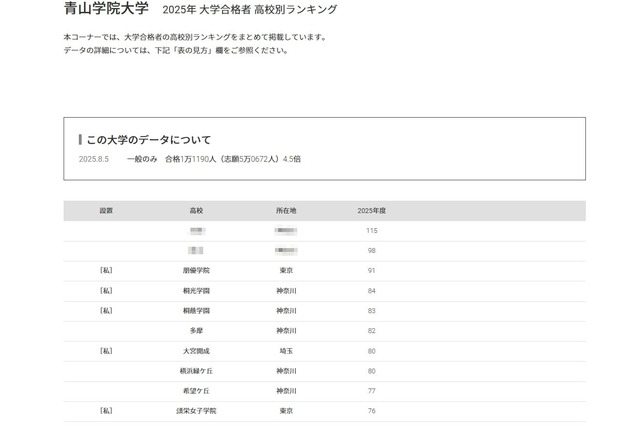Click the この大学のデータについて heading
The height and width of the screenshot is (426, 640).
point(149,140)
